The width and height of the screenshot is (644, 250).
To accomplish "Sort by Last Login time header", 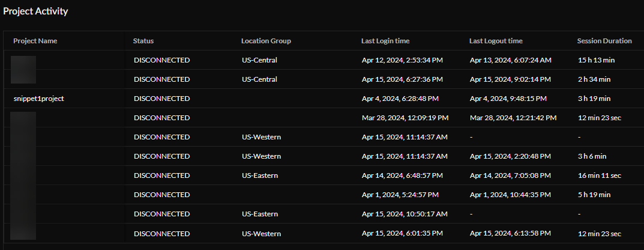I will click(x=385, y=41).
